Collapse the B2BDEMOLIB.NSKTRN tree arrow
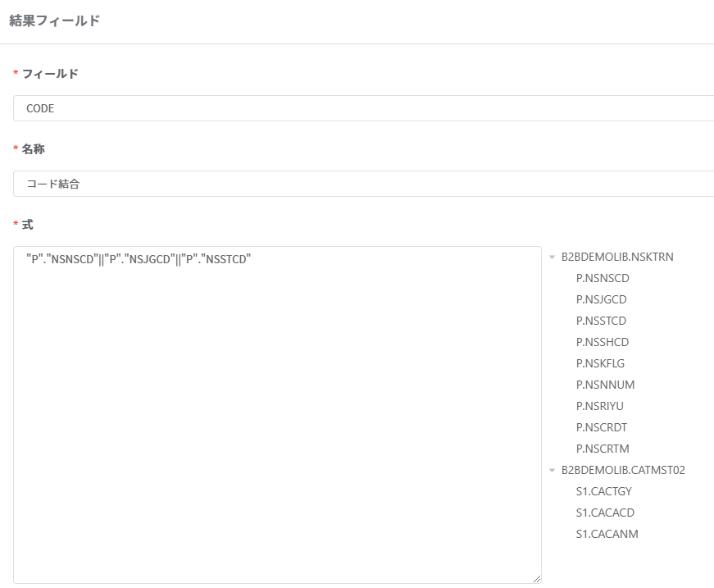The width and height of the screenshot is (714, 588). pos(552,258)
